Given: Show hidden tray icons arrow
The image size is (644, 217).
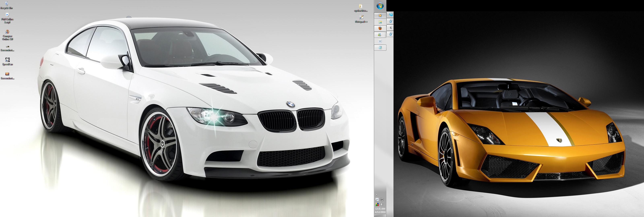Looking at the screenshot, I should [x=377, y=194].
